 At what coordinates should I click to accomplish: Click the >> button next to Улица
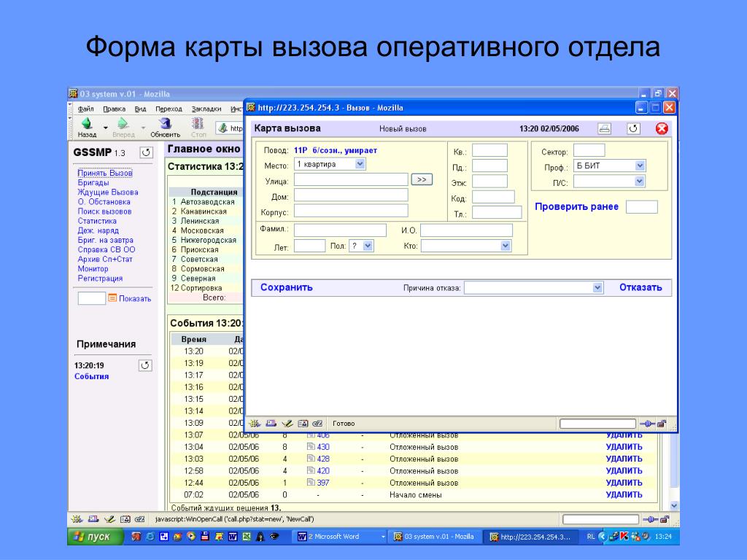pyautogui.click(x=422, y=179)
